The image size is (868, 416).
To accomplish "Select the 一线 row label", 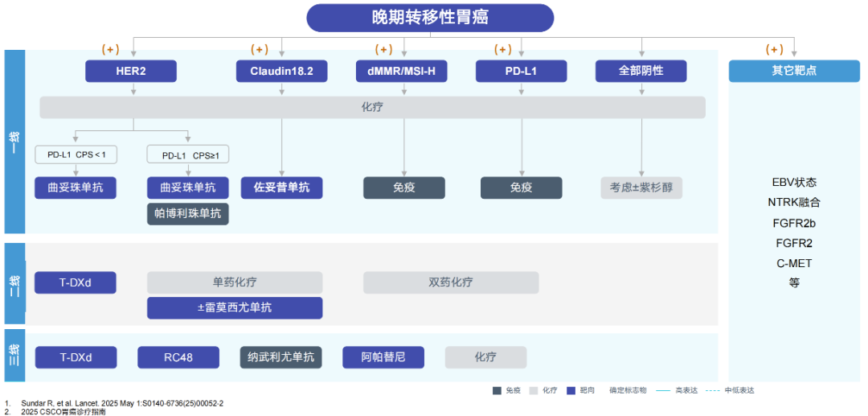I will tap(14, 142).
